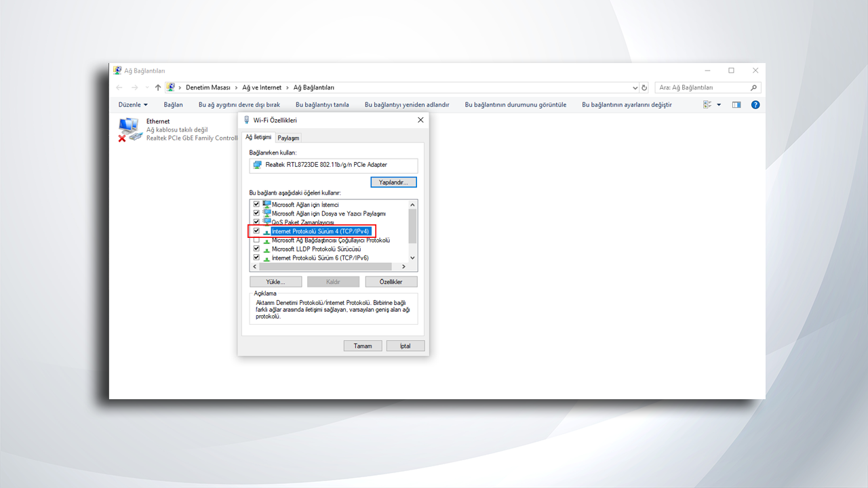868x488 pixels.
Task: Click the Ağ Bağlantıları title bar icon
Action: click(117, 70)
